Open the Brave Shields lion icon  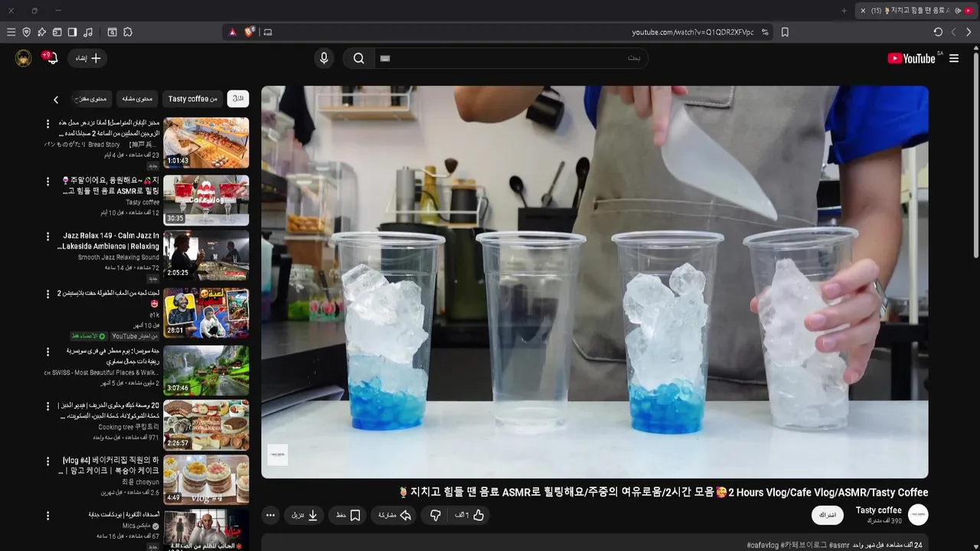coord(250,32)
